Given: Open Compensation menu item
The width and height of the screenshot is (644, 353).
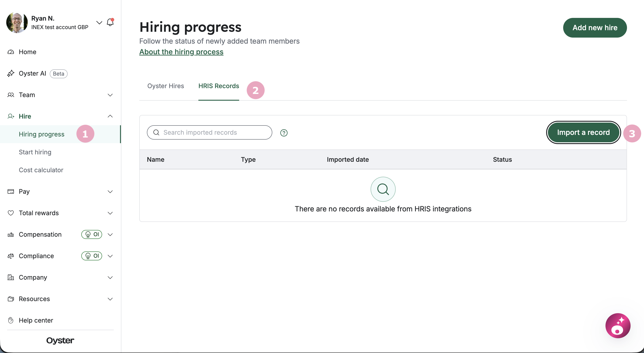Looking at the screenshot, I should coord(40,235).
